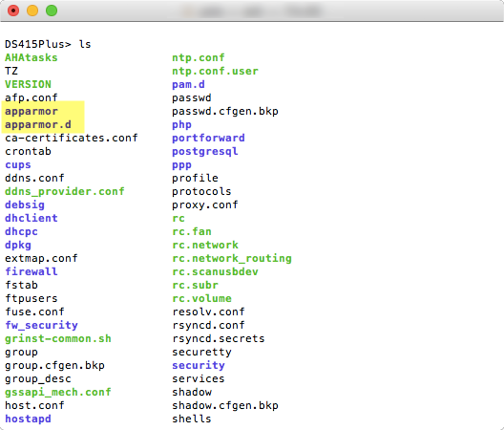
Task: Click 'group.cfgen.bkp' file name
Action: pyautogui.click(x=54, y=365)
